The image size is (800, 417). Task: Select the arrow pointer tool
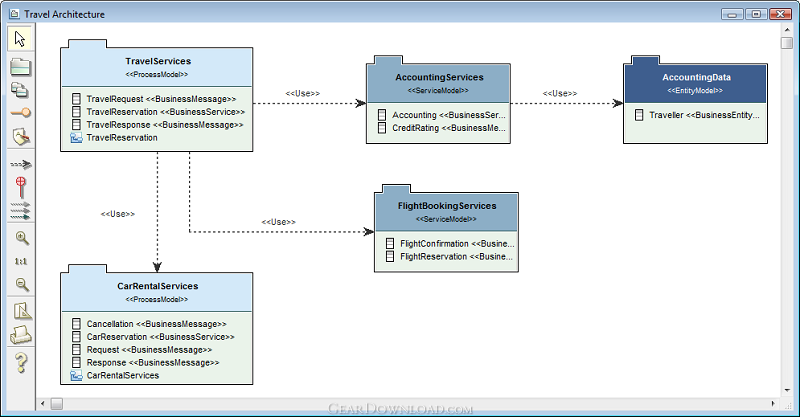click(20, 39)
